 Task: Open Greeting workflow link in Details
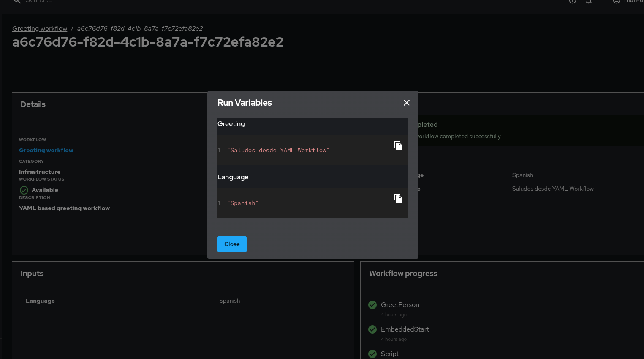pos(46,151)
